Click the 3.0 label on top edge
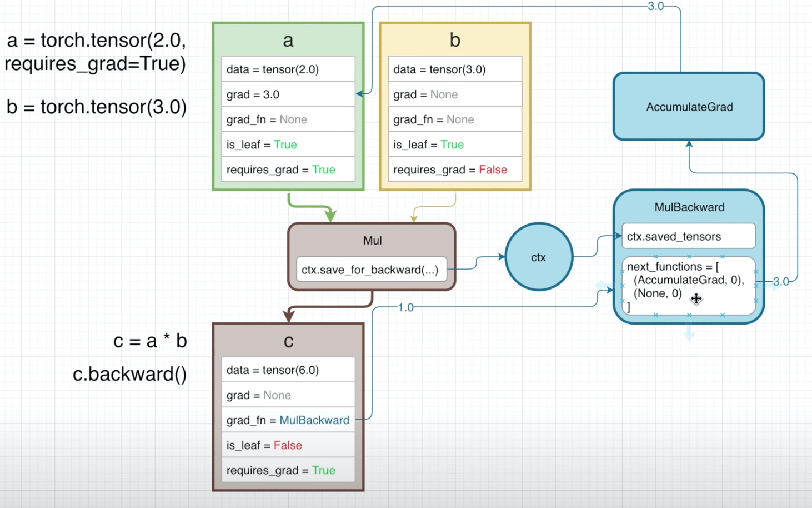The height and width of the screenshot is (508, 812). [x=656, y=6]
